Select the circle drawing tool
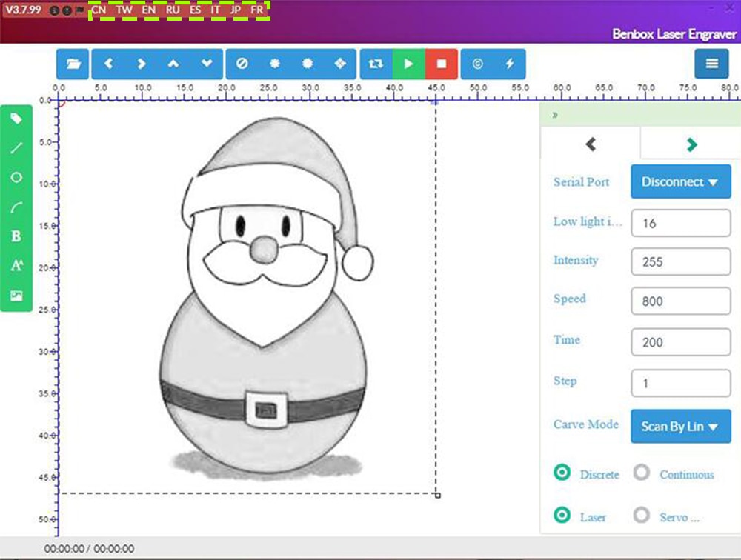741x560 pixels. click(x=16, y=177)
